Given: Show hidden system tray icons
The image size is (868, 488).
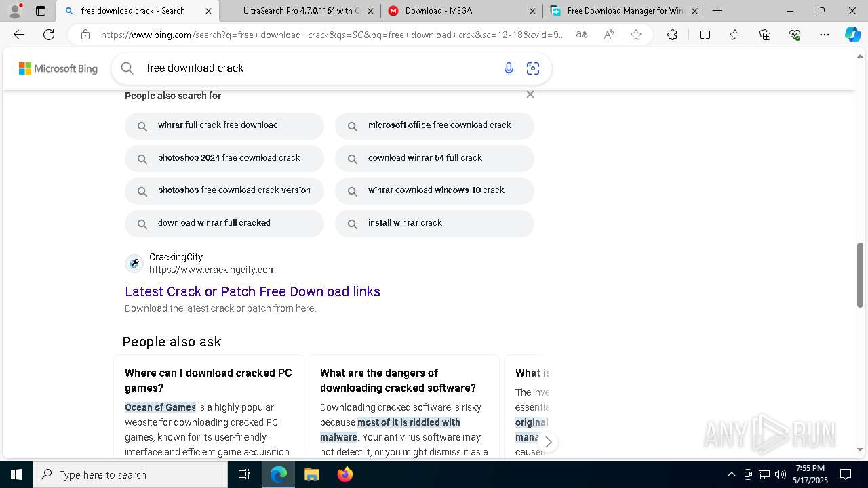Looking at the screenshot, I should (731, 474).
